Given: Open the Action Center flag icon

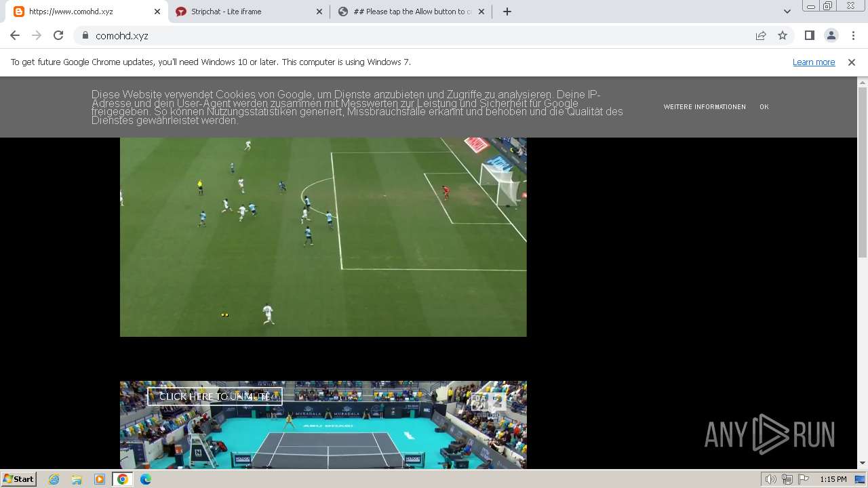Looking at the screenshot, I should click(x=804, y=480).
